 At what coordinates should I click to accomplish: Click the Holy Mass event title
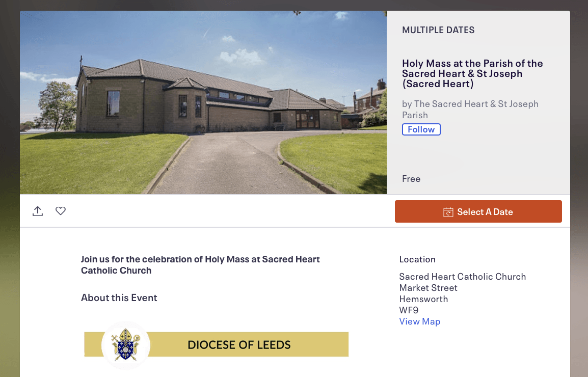click(472, 73)
